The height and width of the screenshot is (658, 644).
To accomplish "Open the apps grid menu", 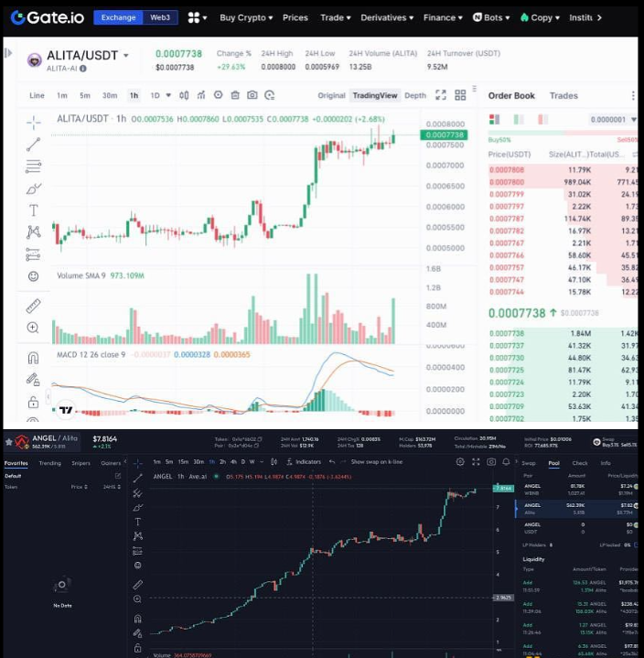I will (x=198, y=17).
